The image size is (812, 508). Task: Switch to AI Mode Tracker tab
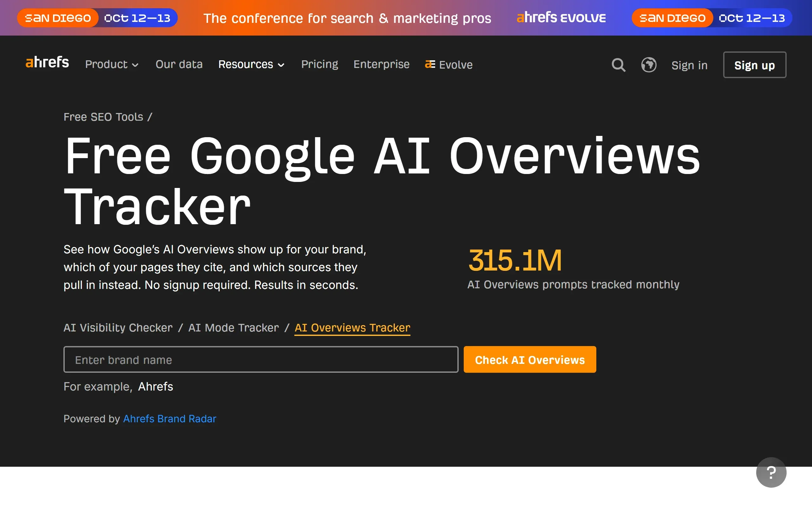[x=233, y=328]
